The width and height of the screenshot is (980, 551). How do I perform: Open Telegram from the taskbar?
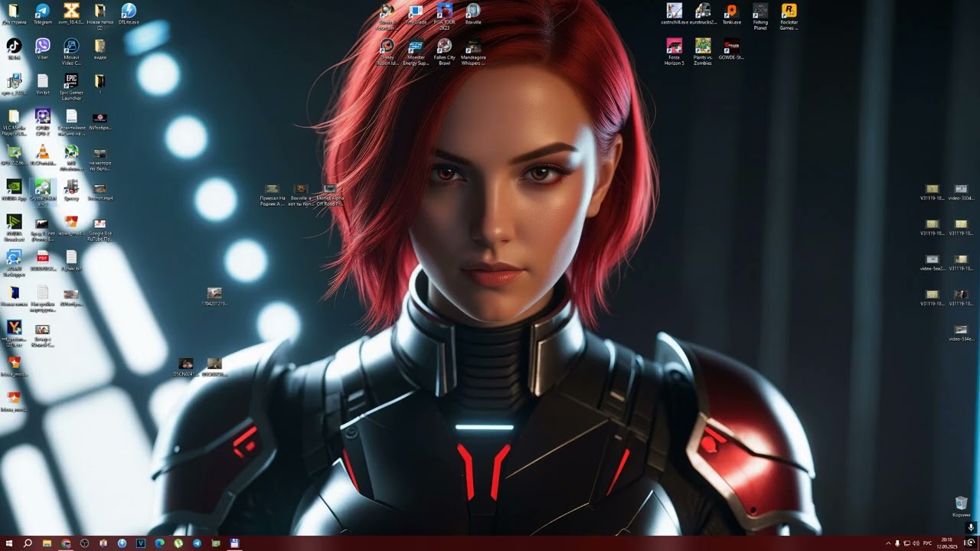pos(197,543)
